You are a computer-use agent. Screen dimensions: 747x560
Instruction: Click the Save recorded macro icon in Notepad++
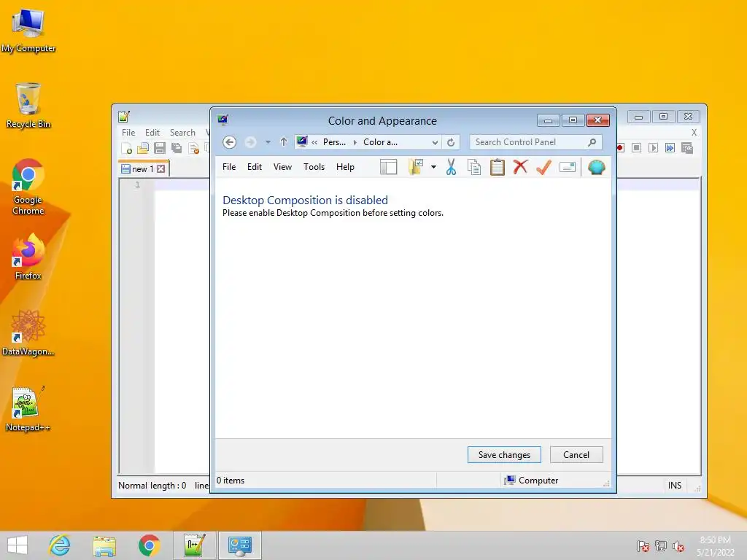tap(687, 147)
